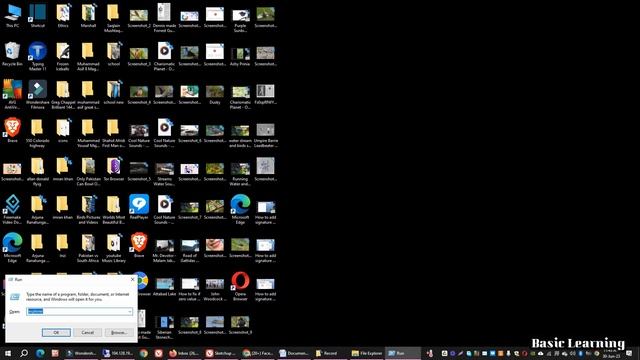Open This PC desktop icon
This screenshot has width=640, height=360.
[12, 16]
